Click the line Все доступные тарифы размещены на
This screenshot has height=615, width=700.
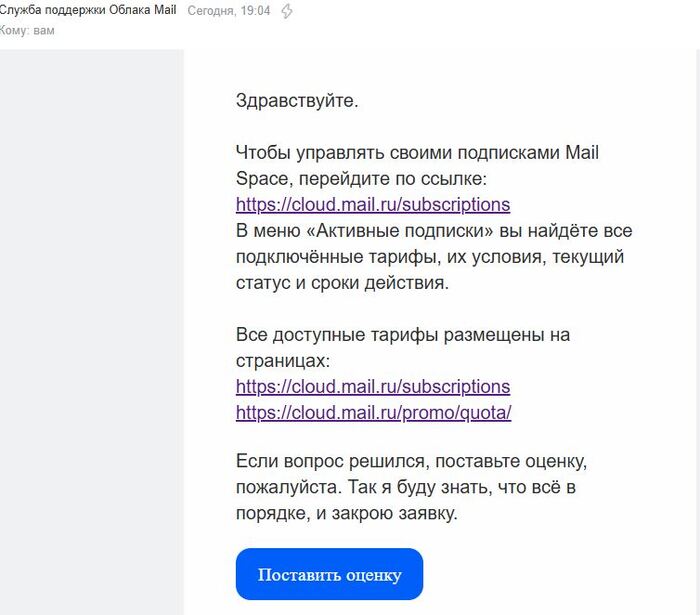pos(403,335)
